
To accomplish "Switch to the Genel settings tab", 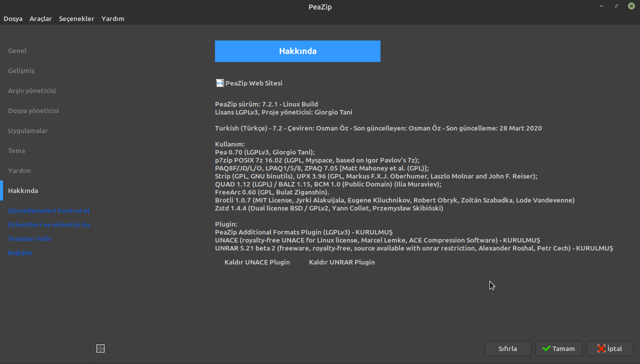I will pyautogui.click(x=17, y=50).
